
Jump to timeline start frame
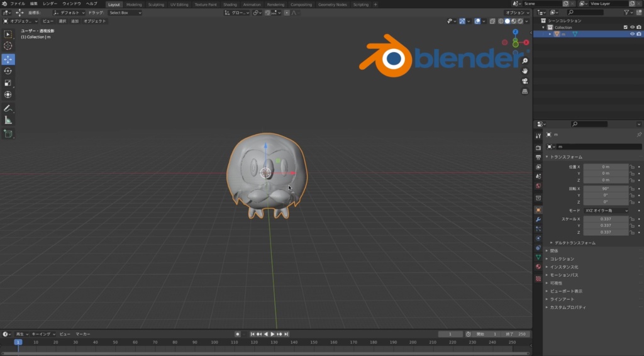coord(253,334)
